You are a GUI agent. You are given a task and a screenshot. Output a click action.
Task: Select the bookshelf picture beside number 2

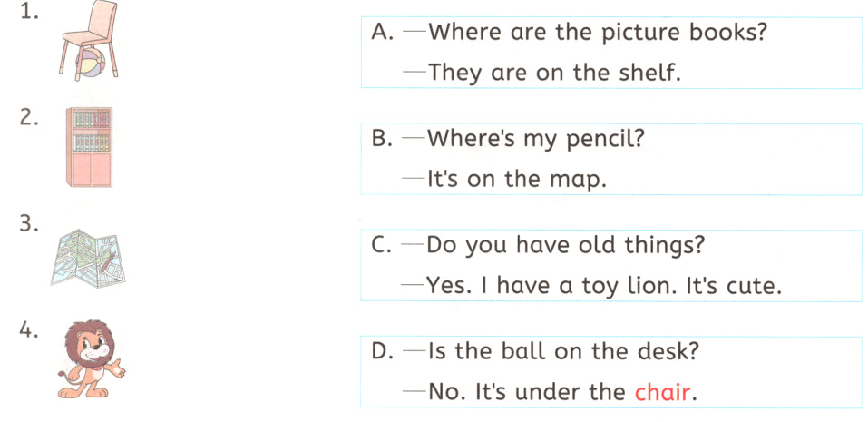coord(88,147)
